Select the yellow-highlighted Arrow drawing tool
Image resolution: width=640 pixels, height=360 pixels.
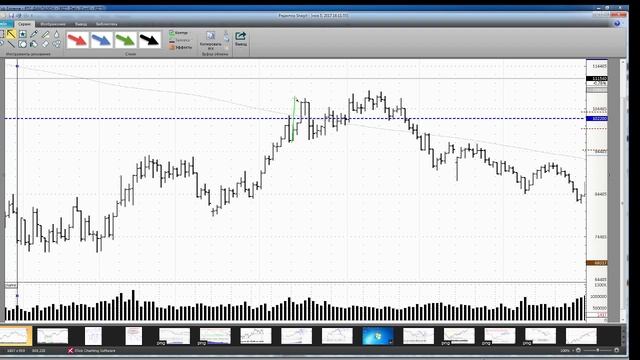pos(11,34)
